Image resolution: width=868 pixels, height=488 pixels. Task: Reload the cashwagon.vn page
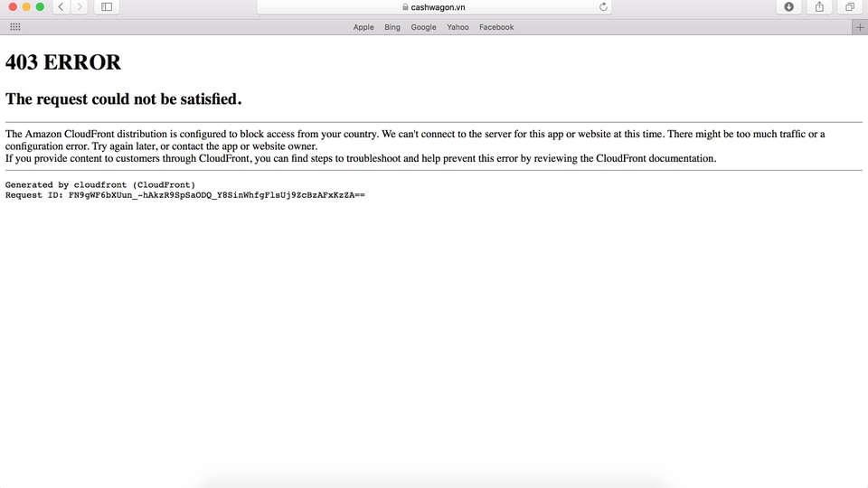coord(603,6)
